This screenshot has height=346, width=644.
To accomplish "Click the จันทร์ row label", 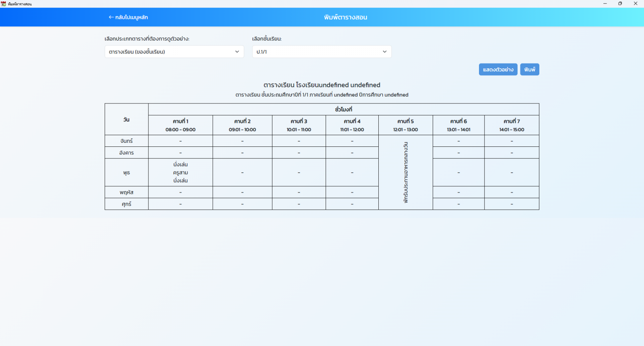I will (x=126, y=141).
